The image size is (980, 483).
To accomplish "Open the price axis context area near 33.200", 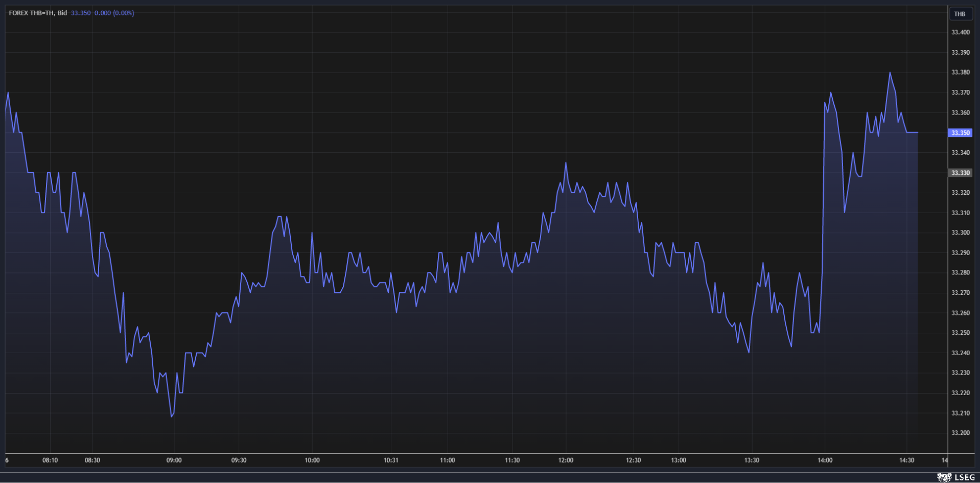I will 960,432.
